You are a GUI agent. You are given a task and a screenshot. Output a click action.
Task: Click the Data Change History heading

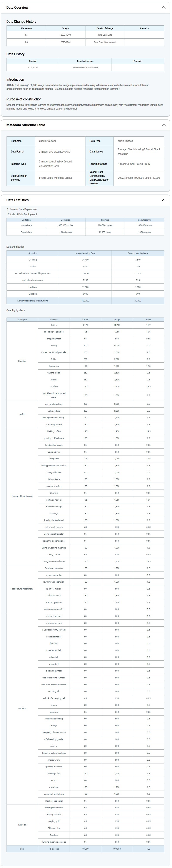point(21,21)
